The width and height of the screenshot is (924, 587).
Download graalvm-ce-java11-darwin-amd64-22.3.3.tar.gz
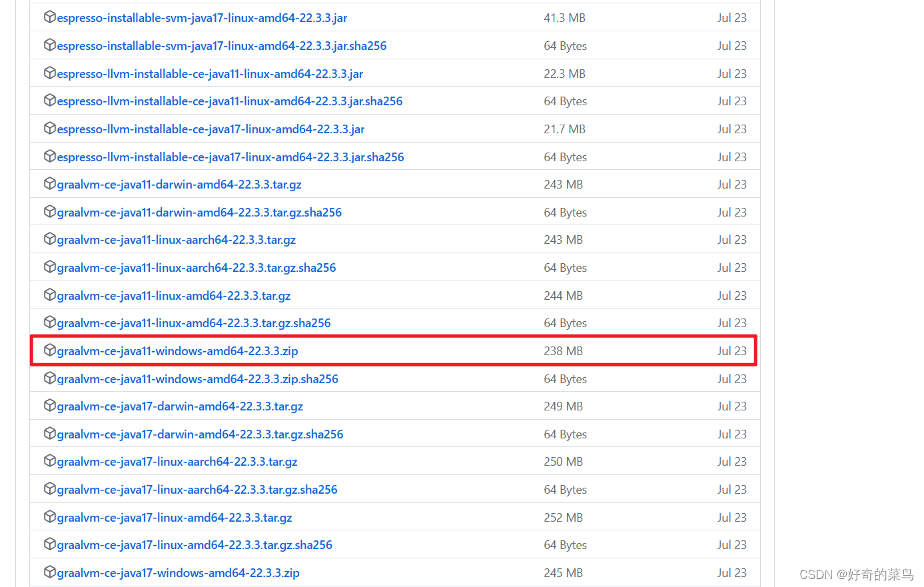coord(179,185)
